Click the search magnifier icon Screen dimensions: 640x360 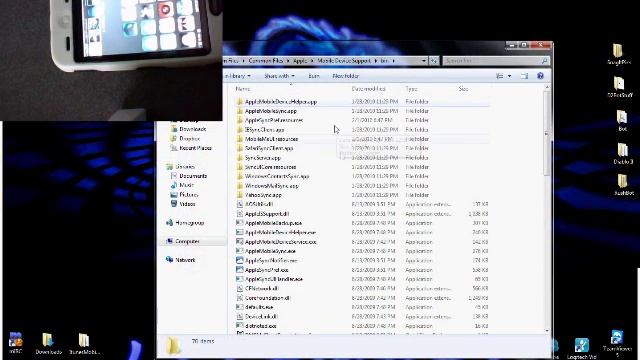544,61
